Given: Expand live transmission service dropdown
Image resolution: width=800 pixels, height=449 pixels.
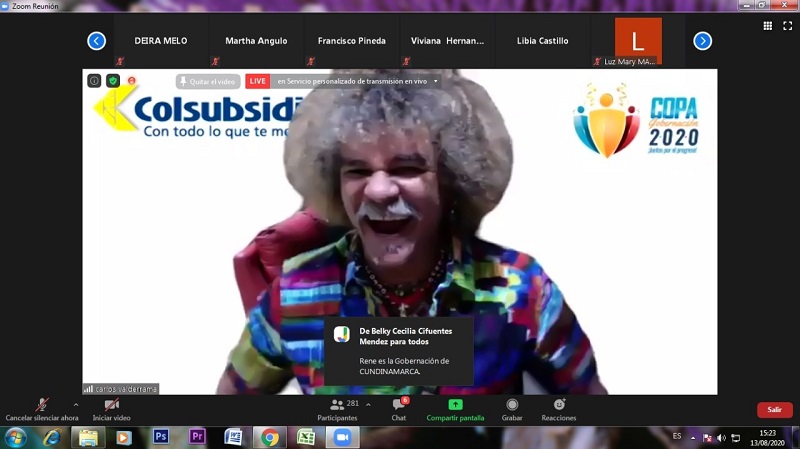Looking at the screenshot, I should point(435,81).
